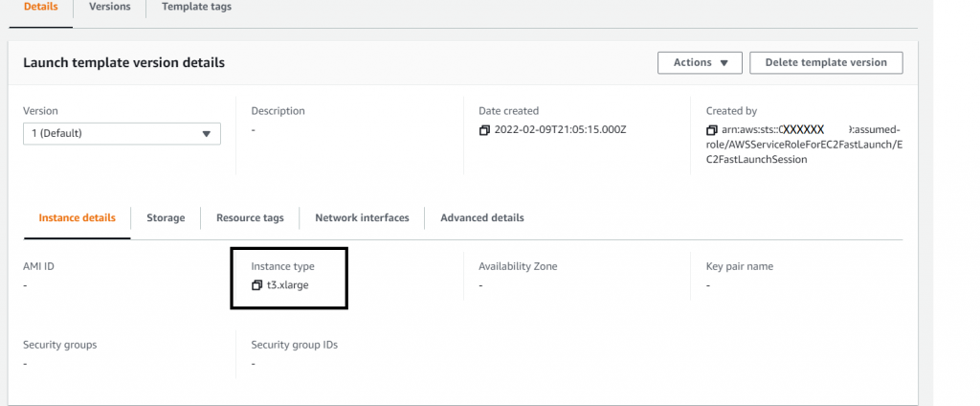Click the Launch template version details heading
Image resolution: width=980 pixels, height=406 pixels.
[x=123, y=62]
